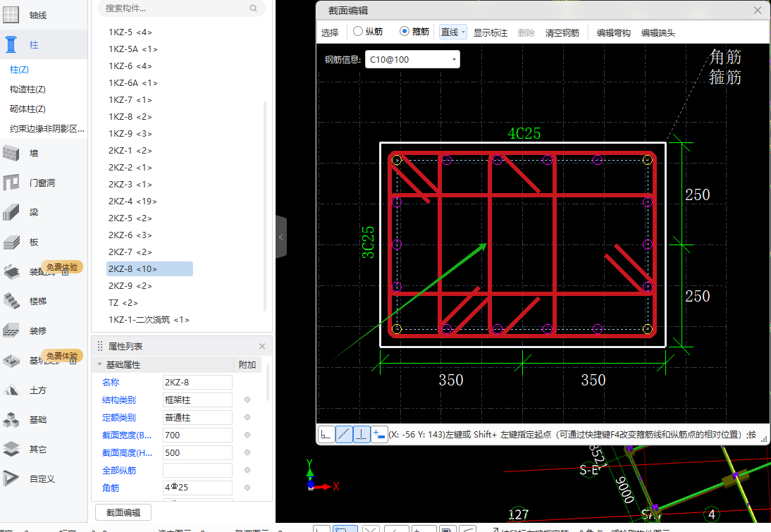Select component 2KZ-1 <2>
Image resolution: width=771 pixels, height=532 pixels.
130,151
